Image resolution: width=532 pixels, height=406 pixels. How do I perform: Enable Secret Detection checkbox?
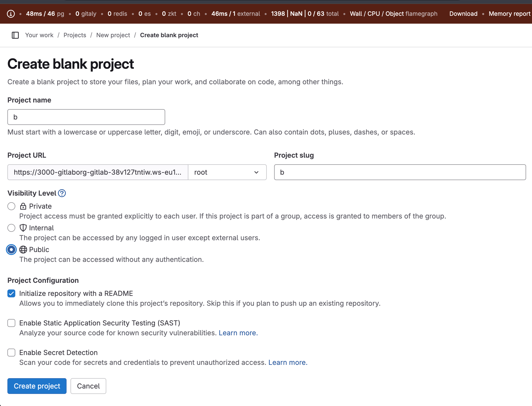[x=11, y=353]
